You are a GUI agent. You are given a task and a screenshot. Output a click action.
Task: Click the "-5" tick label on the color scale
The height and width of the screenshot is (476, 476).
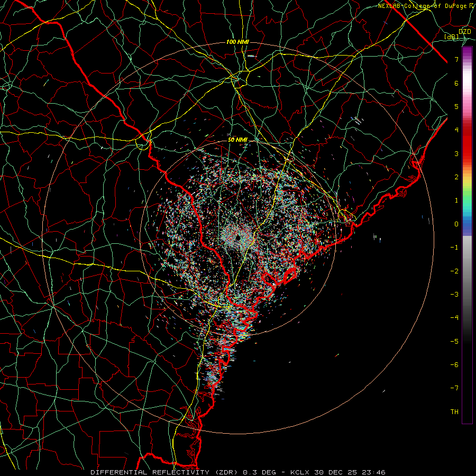454,342
